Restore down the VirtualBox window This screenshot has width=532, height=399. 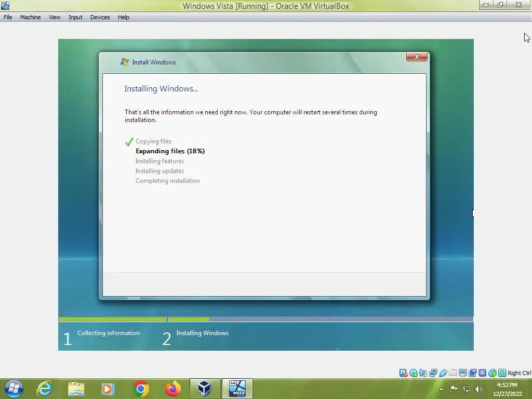tap(500, 5)
